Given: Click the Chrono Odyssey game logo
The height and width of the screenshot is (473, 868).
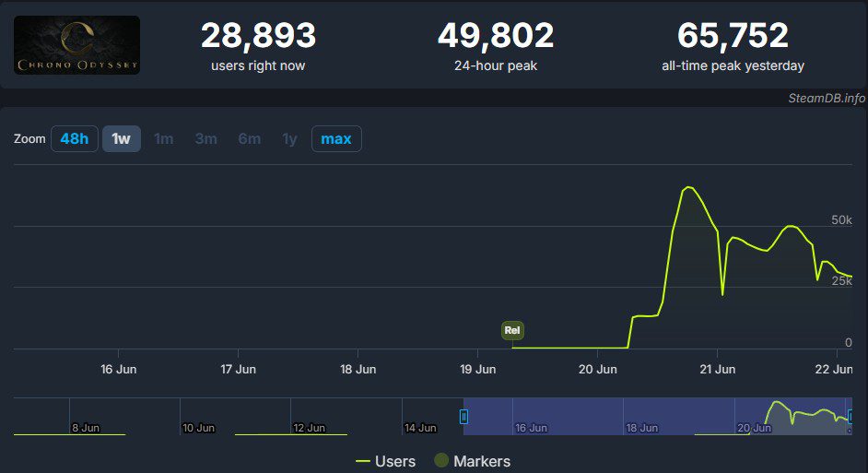Looking at the screenshot, I should tap(77, 44).
